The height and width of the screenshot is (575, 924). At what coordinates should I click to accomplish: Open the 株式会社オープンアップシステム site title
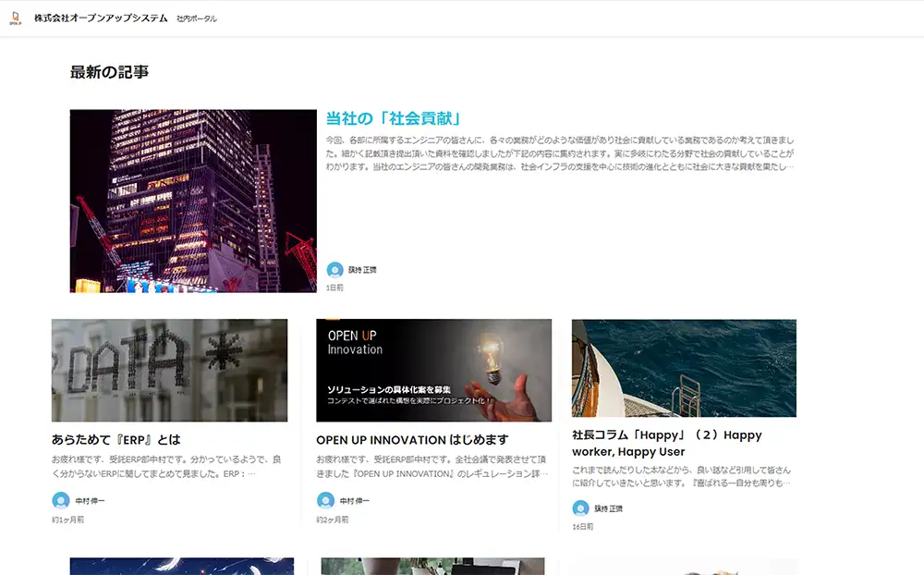pos(101,18)
